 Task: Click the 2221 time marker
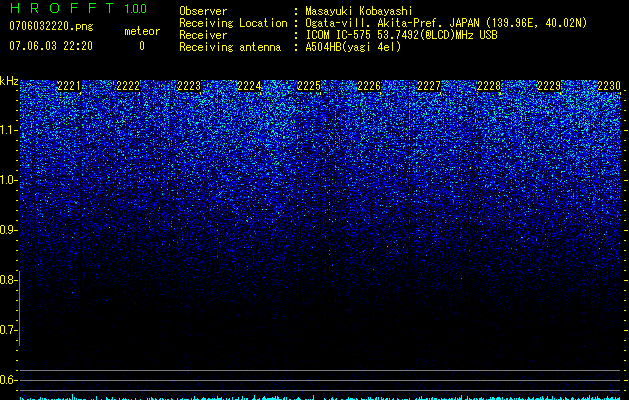pos(69,86)
